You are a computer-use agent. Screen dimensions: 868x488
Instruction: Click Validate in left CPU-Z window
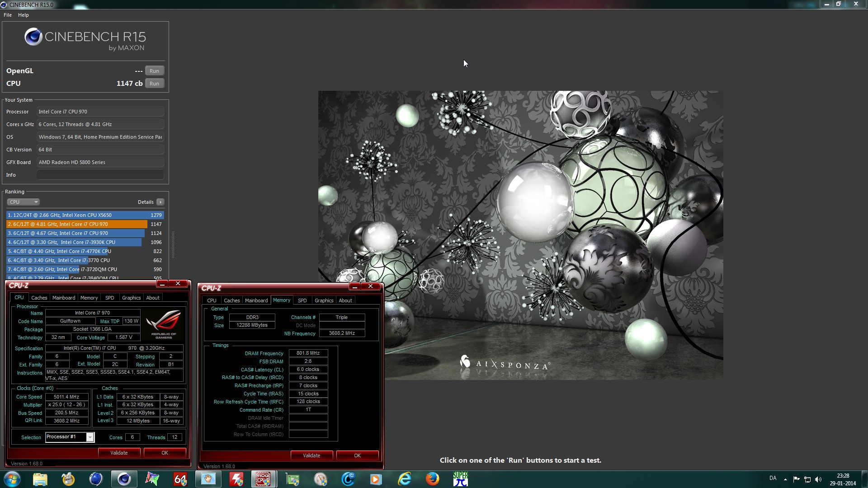point(119,453)
